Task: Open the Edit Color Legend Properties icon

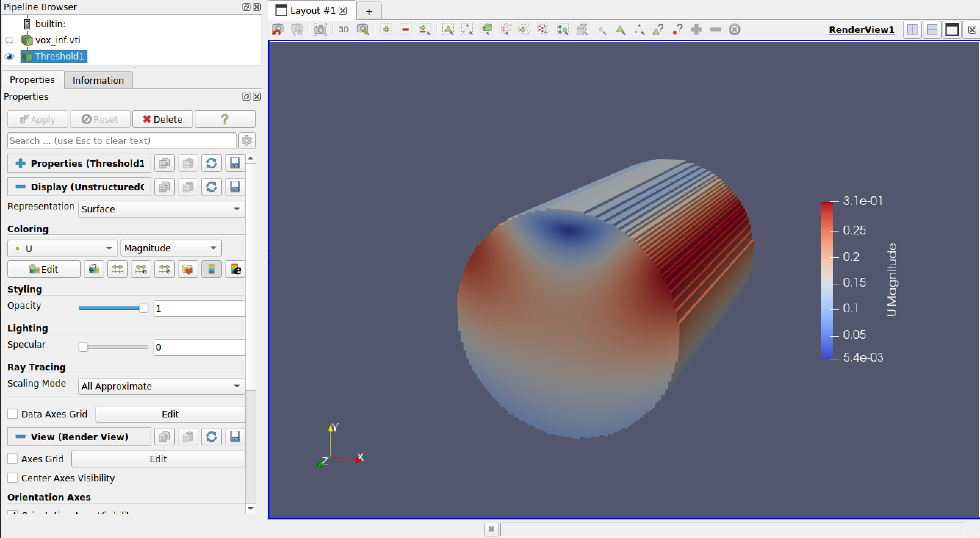Action: click(x=235, y=269)
